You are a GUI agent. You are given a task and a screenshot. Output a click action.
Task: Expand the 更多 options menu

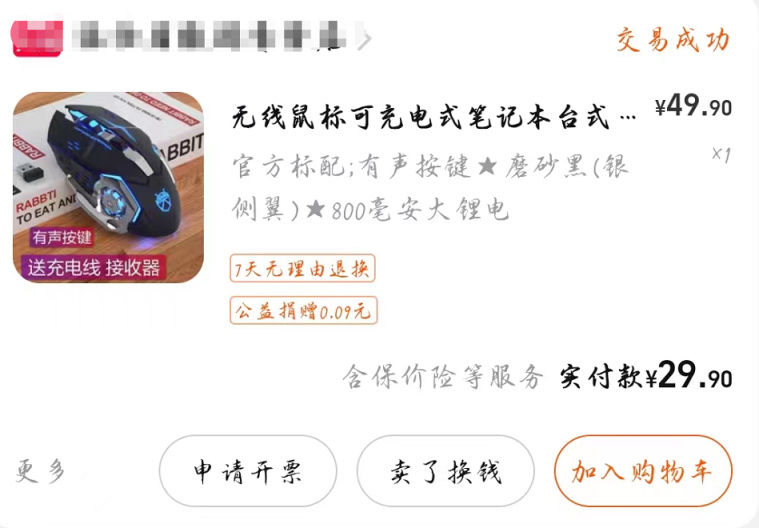tap(40, 470)
